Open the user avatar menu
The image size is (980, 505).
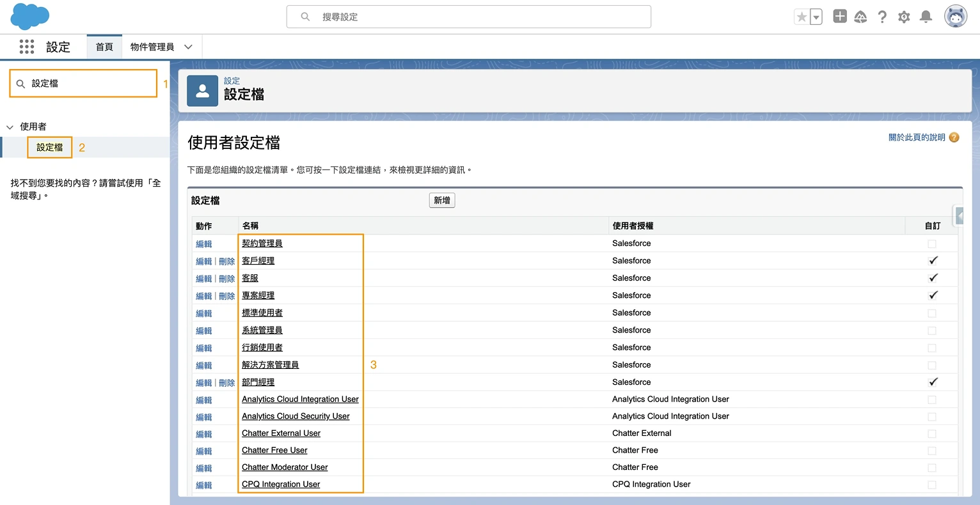pos(955,16)
